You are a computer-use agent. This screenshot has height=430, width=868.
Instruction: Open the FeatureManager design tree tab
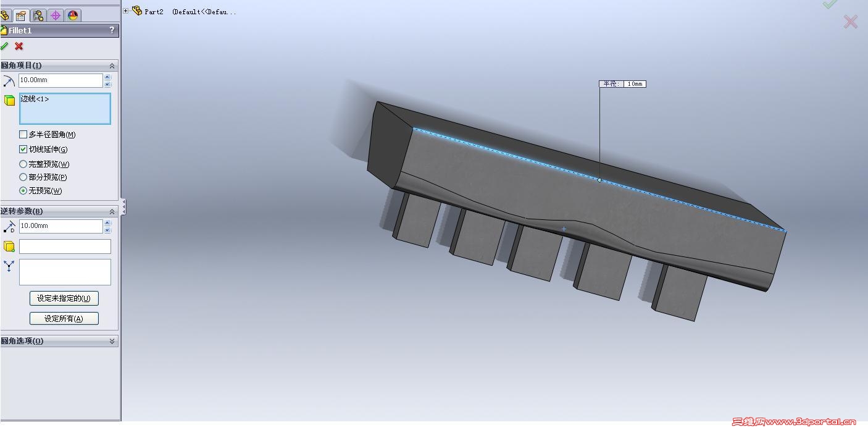4,15
